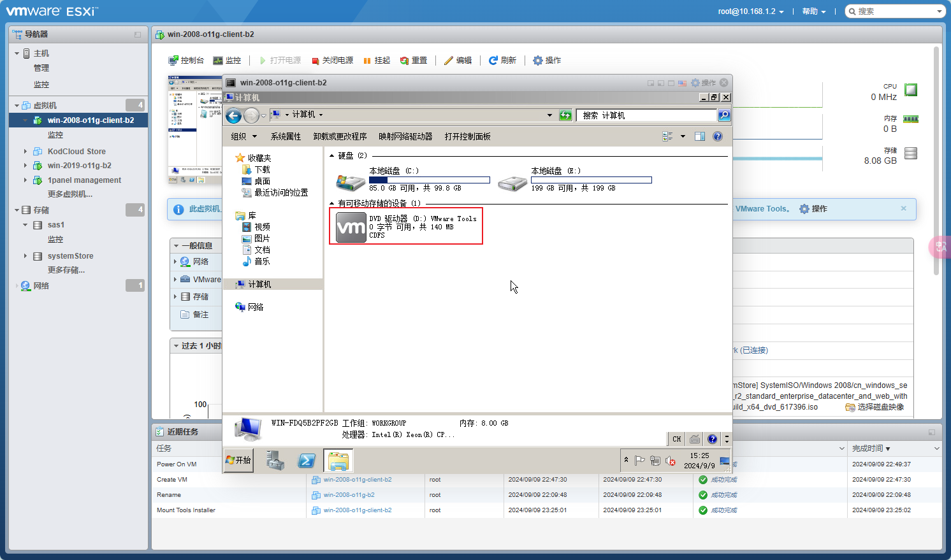Select systemStore datastore in navigator
951x560 pixels.
click(x=70, y=256)
